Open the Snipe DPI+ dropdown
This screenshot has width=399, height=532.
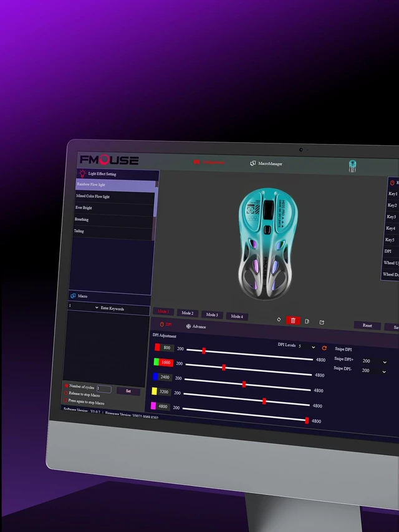374,361
